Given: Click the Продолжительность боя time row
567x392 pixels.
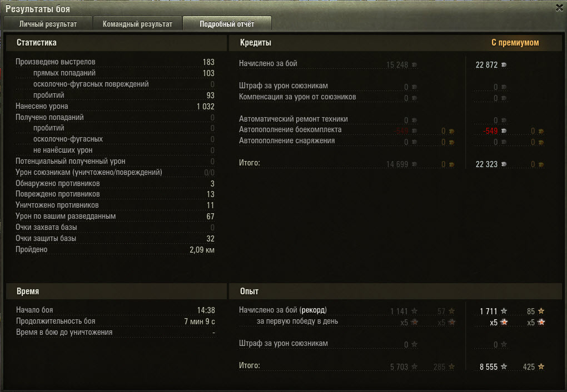Looking at the screenshot, I should coord(116,321).
